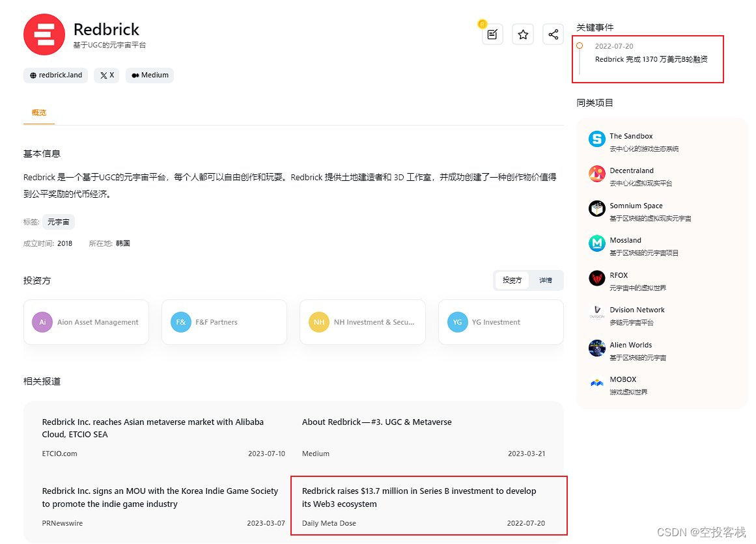
Task: Select the 概览 tab
Action: (x=39, y=113)
